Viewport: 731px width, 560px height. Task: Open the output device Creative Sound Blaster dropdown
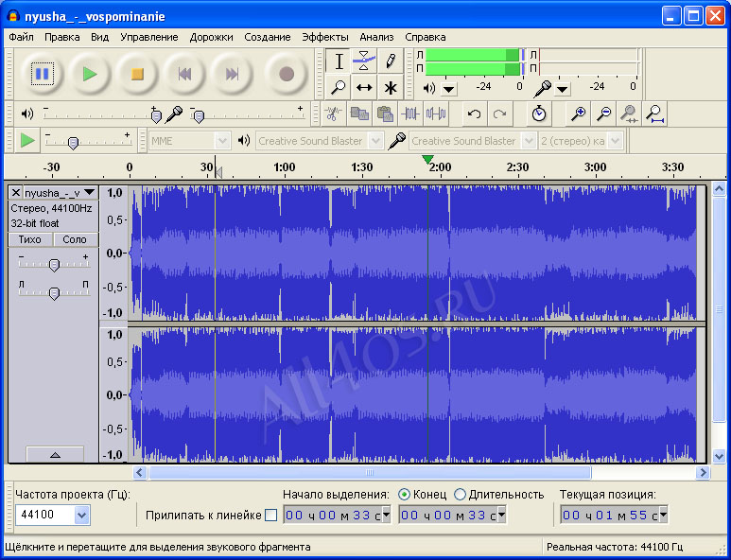coord(375,141)
